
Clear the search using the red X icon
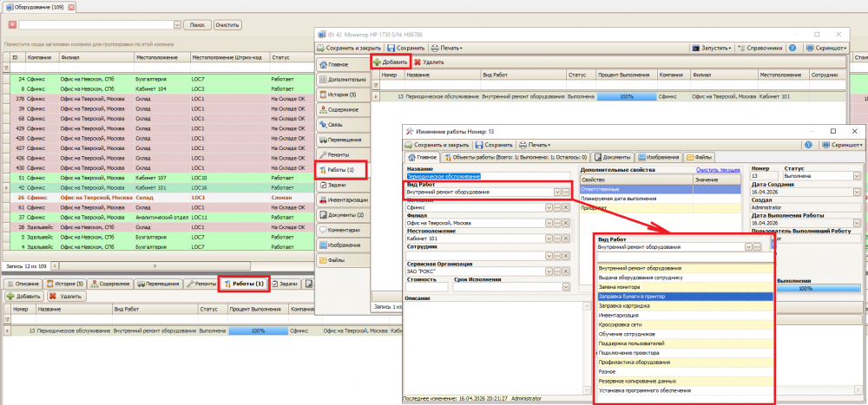(12, 25)
